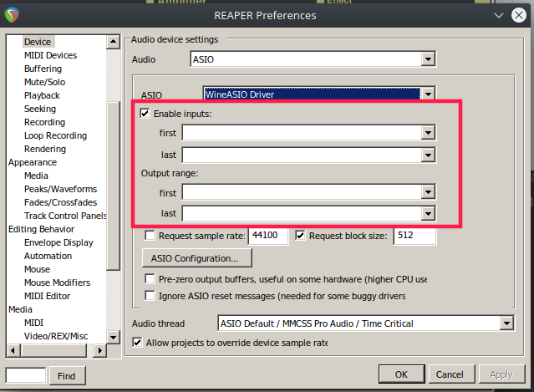The width and height of the screenshot is (534, 392).
Task: Close the REAPER Preferences window
Action: pyautogui.click(x=519, y=15)
